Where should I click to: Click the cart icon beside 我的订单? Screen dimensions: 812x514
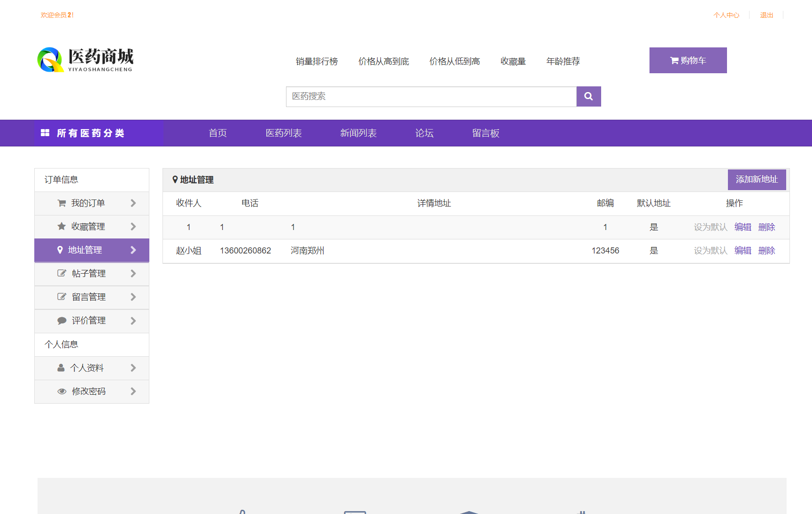click(61, 203)
